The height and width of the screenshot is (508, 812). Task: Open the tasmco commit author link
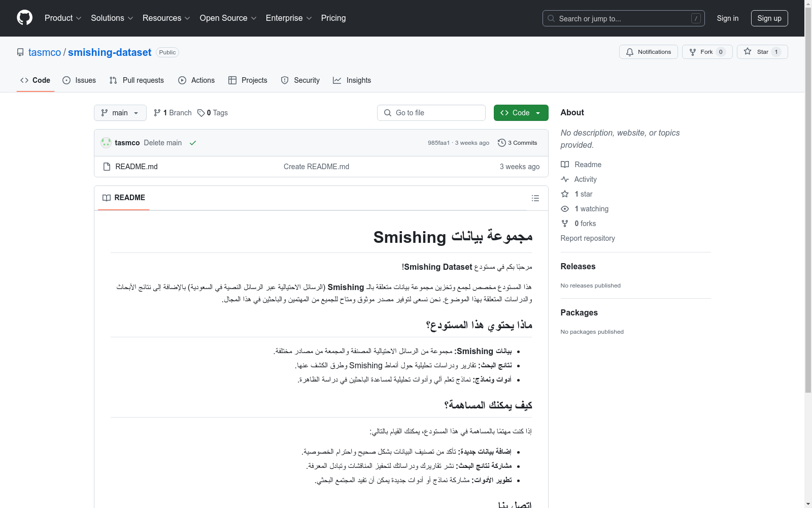pos(127,143)
